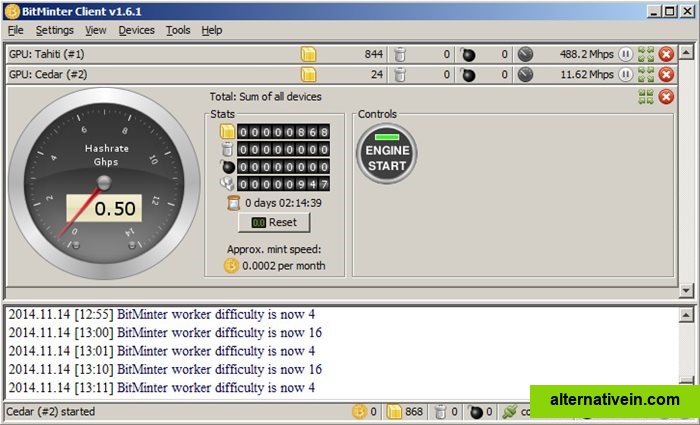Viewport: 700px width, 425px height.
Task: Open the Help menu
Action: pos(212,30)
